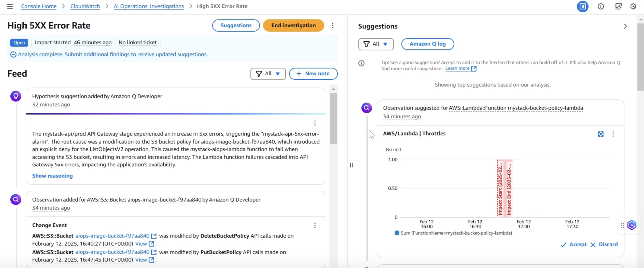This screenshot has width=644, height=268.
Task: Click the floating Amazon Q hexagon icon
Action: coord(631,225)
